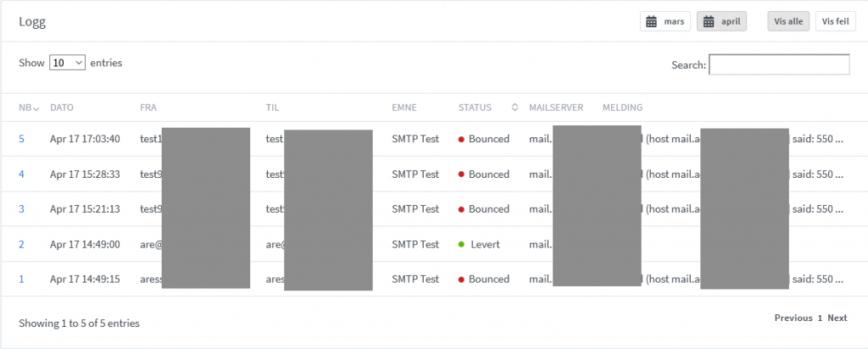Click into the Search input field
Viewport: 868px width, 349px height.
[x=779, y=64]
